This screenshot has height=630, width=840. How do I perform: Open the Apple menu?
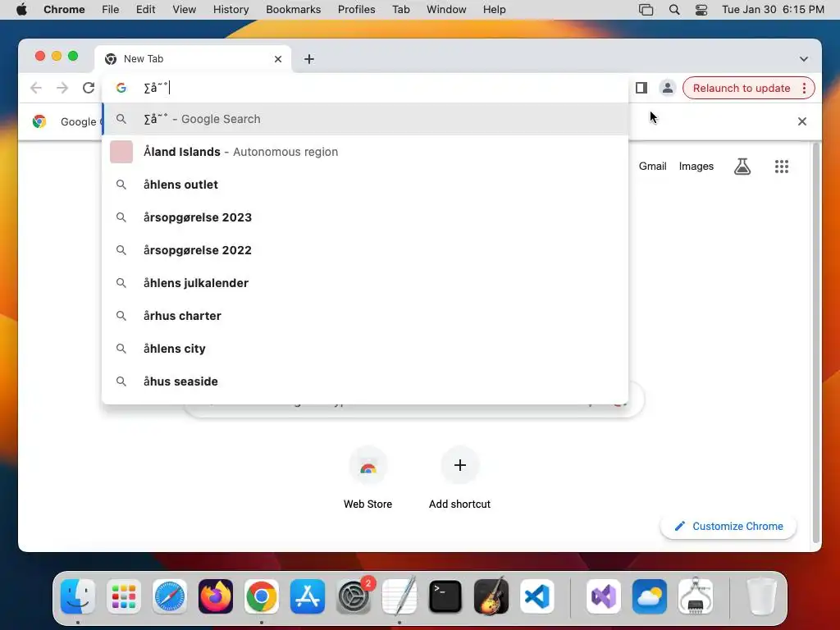pos(21,10)
